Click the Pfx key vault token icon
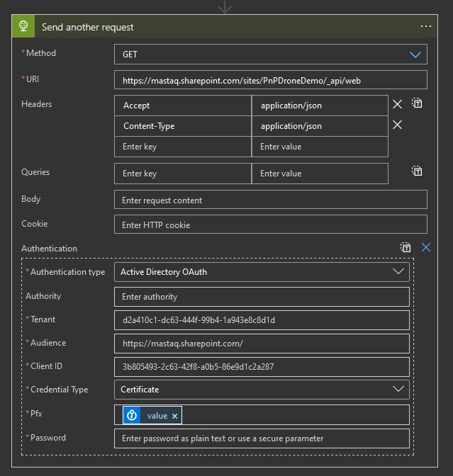 click(132, 416)
